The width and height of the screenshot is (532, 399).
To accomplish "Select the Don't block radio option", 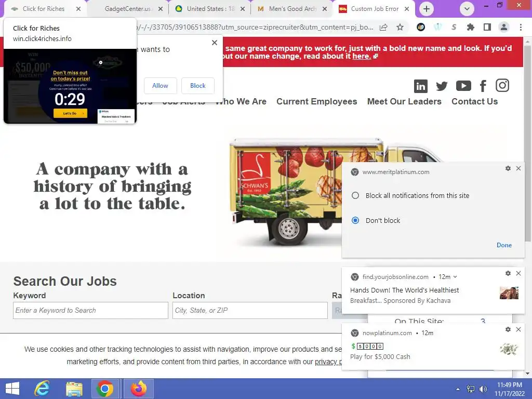I will pyautogui.click(x=355, y=220).
